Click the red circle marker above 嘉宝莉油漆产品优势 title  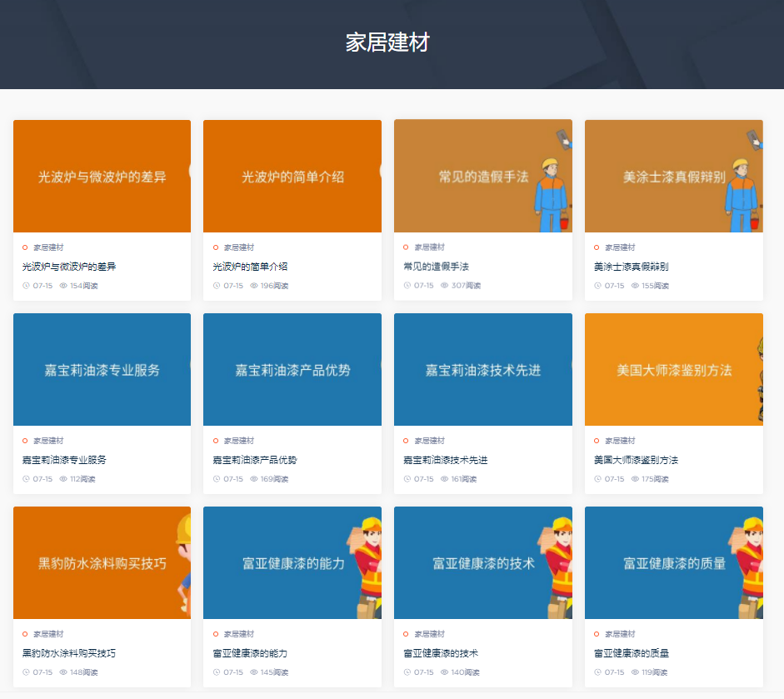click(216, 441)
